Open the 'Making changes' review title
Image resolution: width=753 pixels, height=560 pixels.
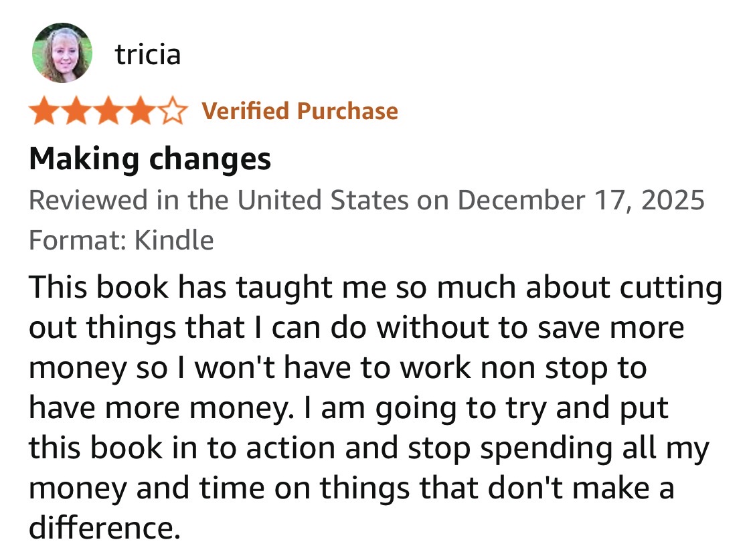click(x=150, y=159)
